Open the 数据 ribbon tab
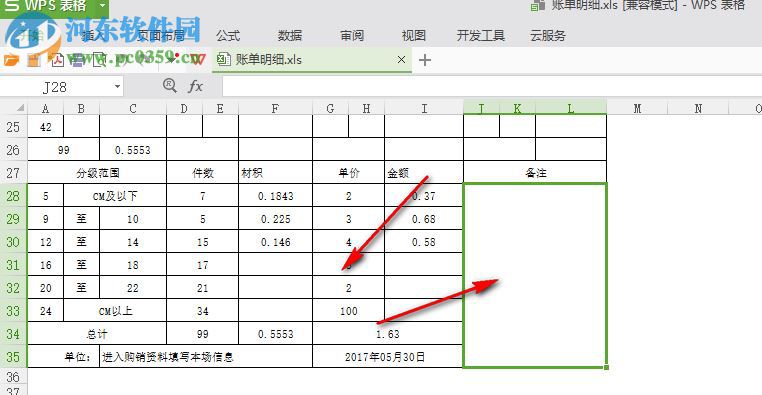The width and height of the screenshot is (762, 395). [x=290, y=35]
